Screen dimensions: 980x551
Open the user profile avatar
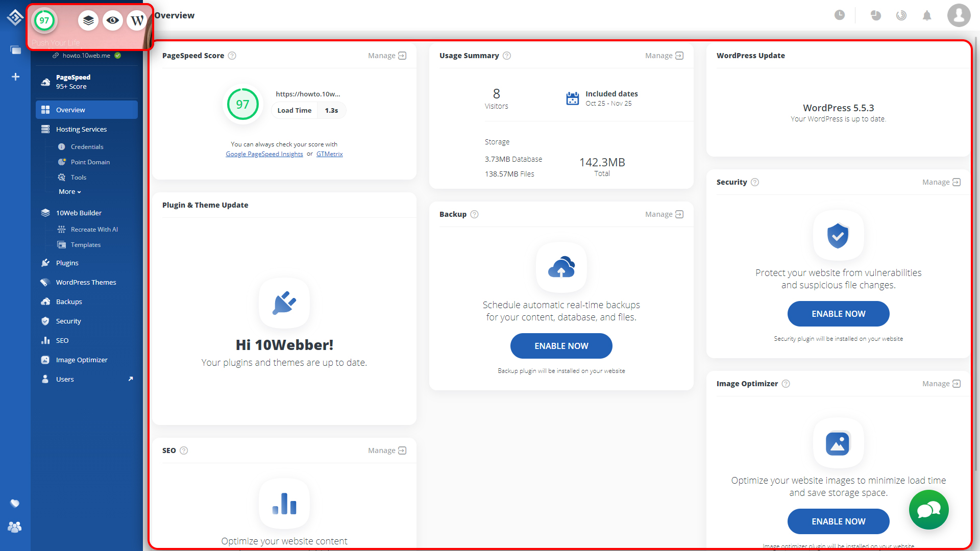point(959,15)
